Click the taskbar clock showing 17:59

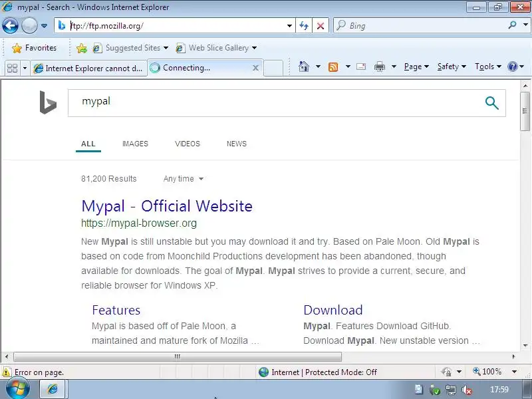point(499,390)
